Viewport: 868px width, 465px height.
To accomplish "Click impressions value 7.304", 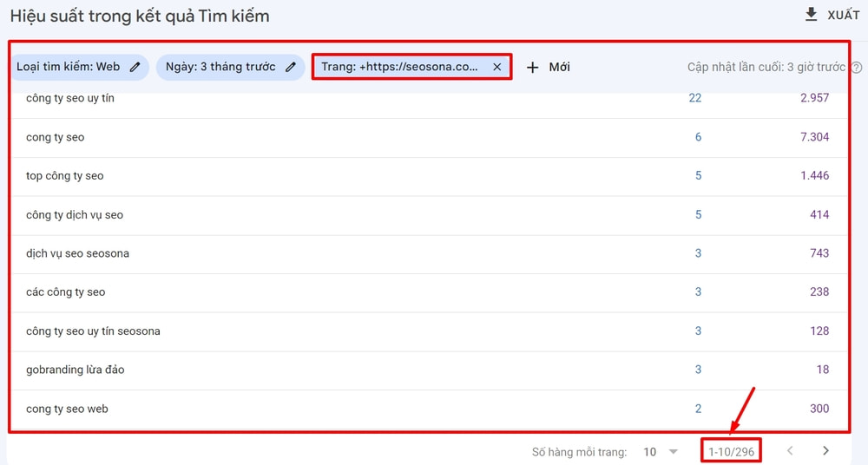I will [814, 137].
